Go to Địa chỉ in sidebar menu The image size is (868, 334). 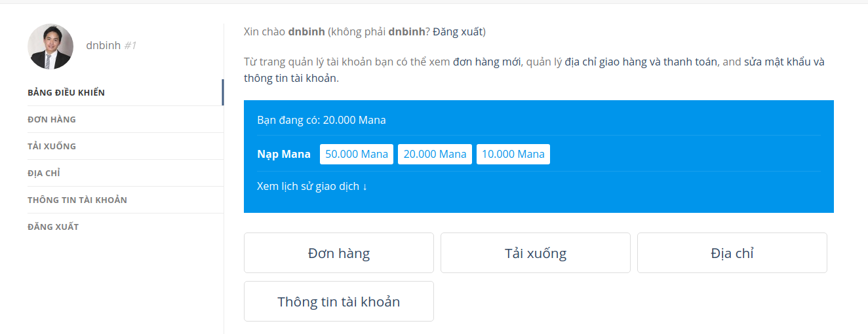click(x=44, y=173)
